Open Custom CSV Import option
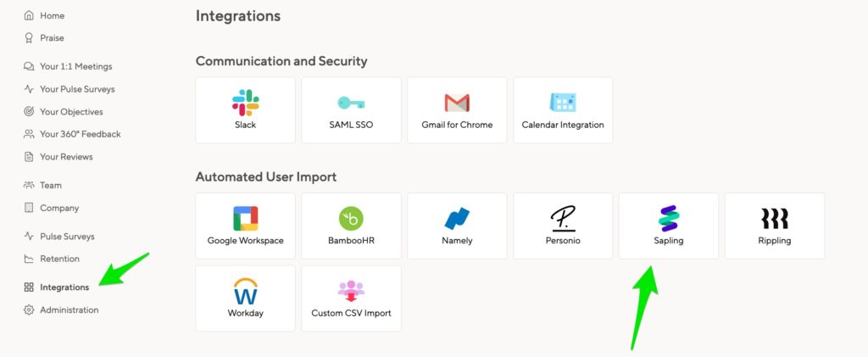868x357 pixels. click(351, 298)
